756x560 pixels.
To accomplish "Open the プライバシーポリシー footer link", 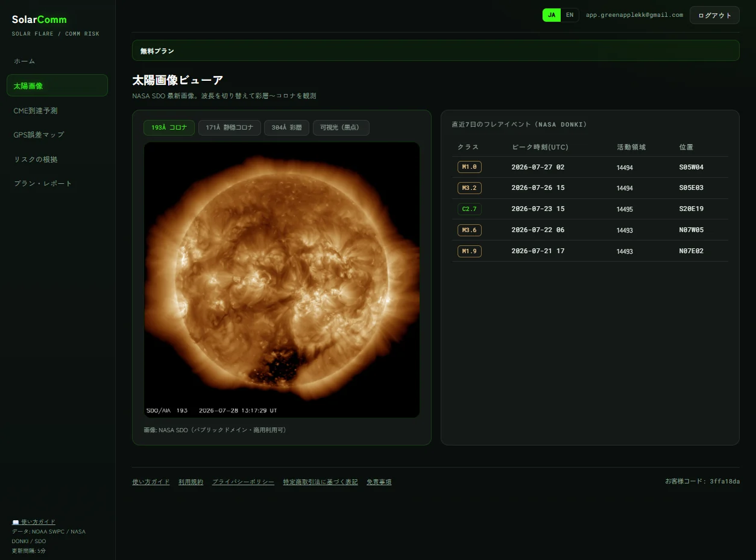I will pyautogui.click(x=243, y=482).
